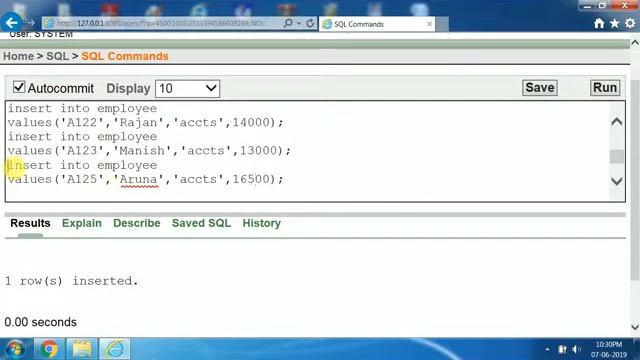Switch to the Describe tab
Image resolution: width=640 pixels, height=360 pixels.
(x=137, y=223)
